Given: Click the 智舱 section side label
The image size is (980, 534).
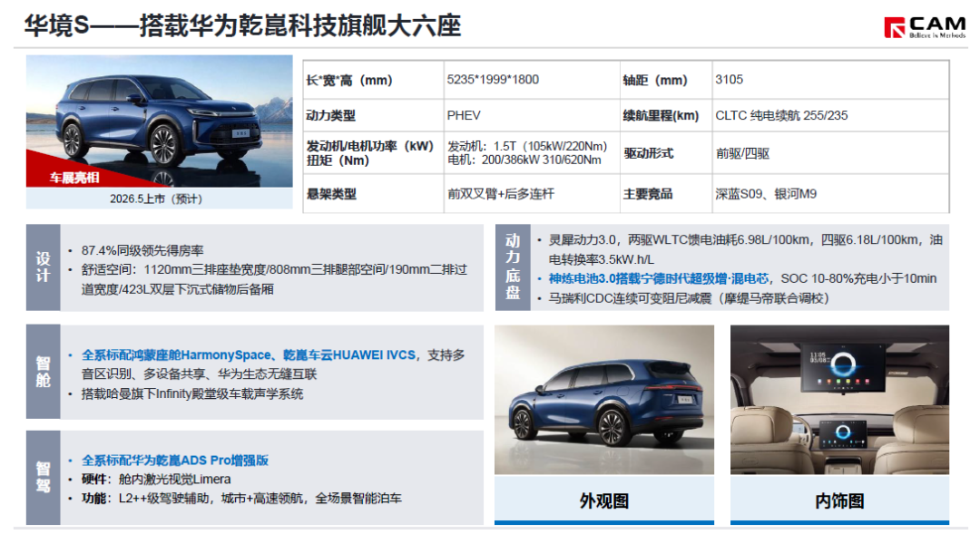Looking at the screenshot, I should click(x=44, y=372).
